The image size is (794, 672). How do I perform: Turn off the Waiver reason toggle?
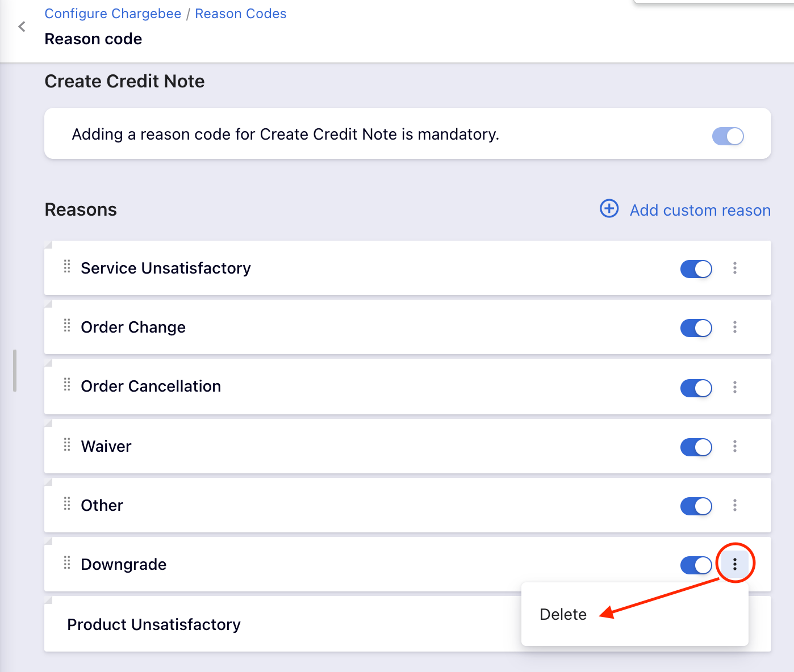pos(696,447)
